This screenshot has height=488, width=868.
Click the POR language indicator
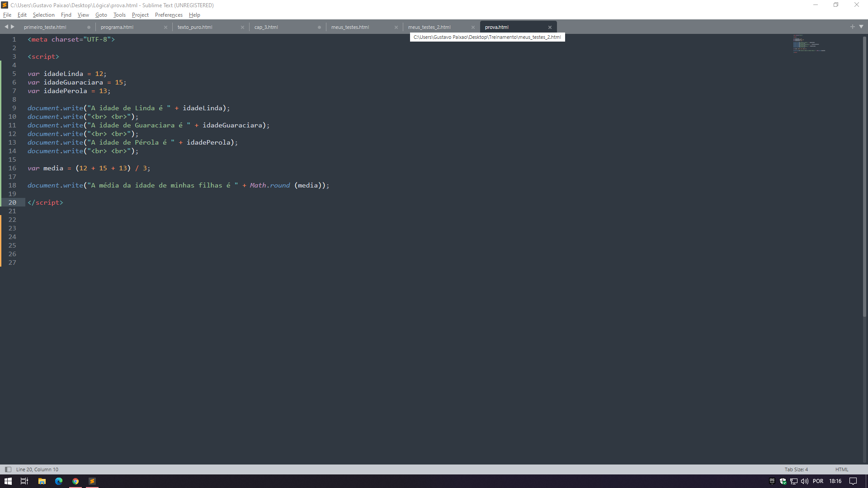pos(818,481)
